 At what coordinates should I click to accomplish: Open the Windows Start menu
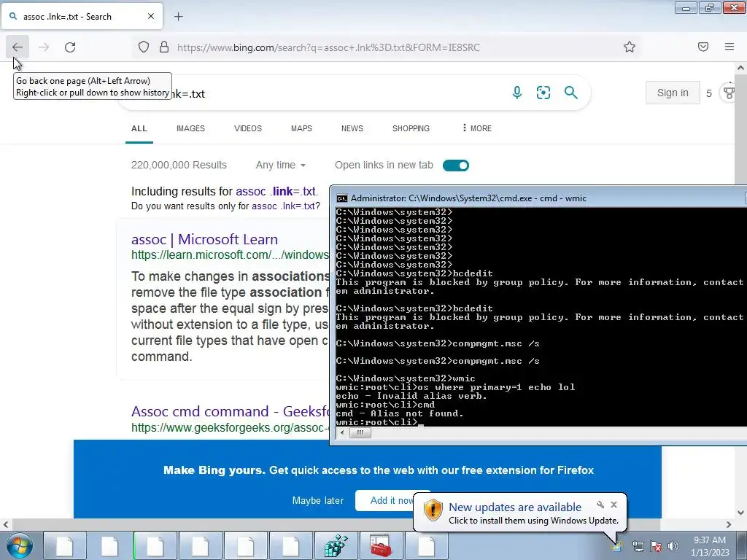tap(19, 545)
